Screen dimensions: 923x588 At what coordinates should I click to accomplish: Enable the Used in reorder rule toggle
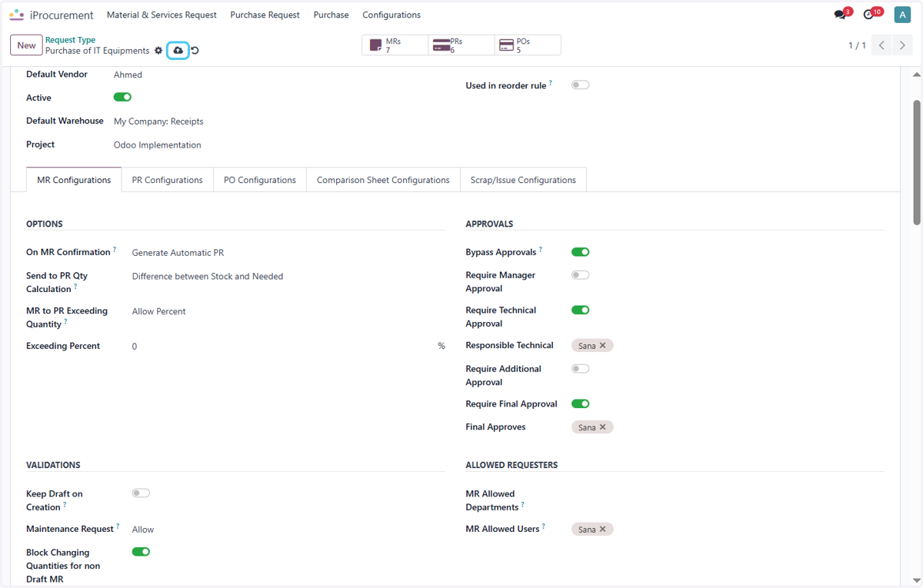coord(580,85)
